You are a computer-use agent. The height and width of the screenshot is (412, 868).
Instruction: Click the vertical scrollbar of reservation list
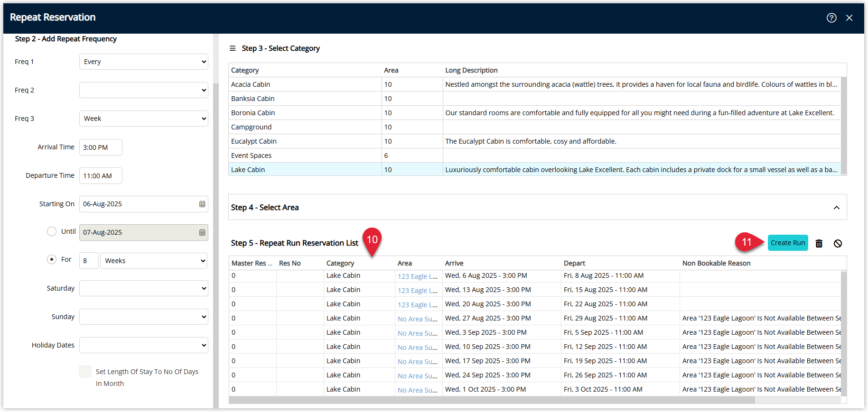pyautogui.click(x=844, y=333)
